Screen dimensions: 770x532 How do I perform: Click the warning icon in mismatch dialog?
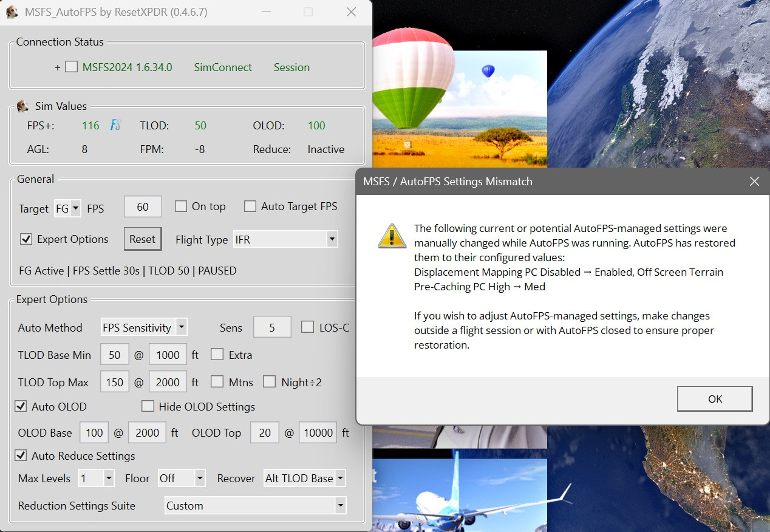(x=392, y=236)
